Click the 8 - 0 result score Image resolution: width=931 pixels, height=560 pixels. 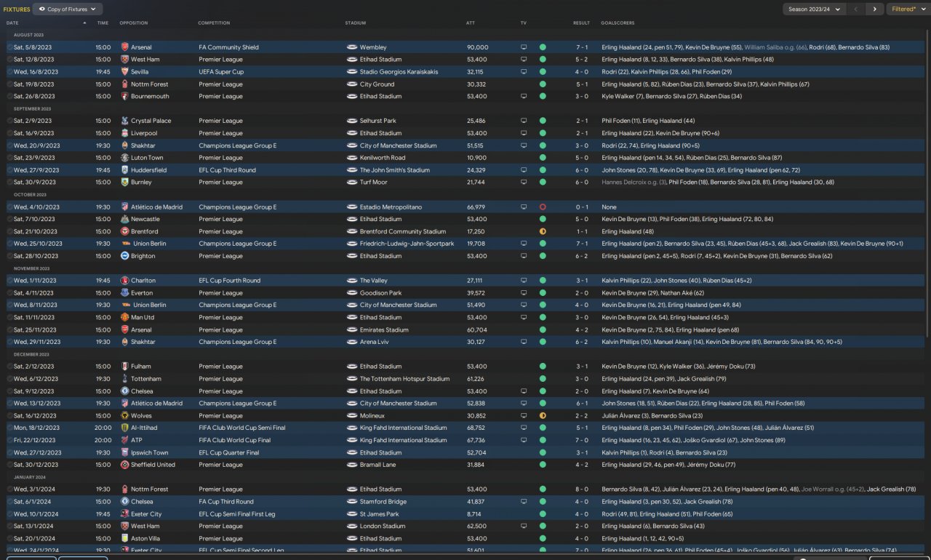click(x=581, y=489)
